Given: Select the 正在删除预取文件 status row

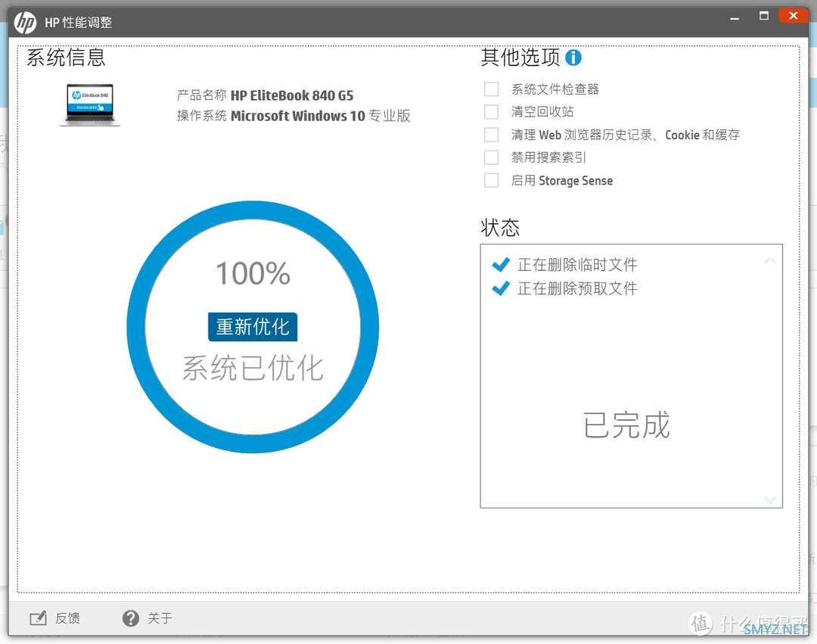Looking at the screenshot, I should point(565,288).
